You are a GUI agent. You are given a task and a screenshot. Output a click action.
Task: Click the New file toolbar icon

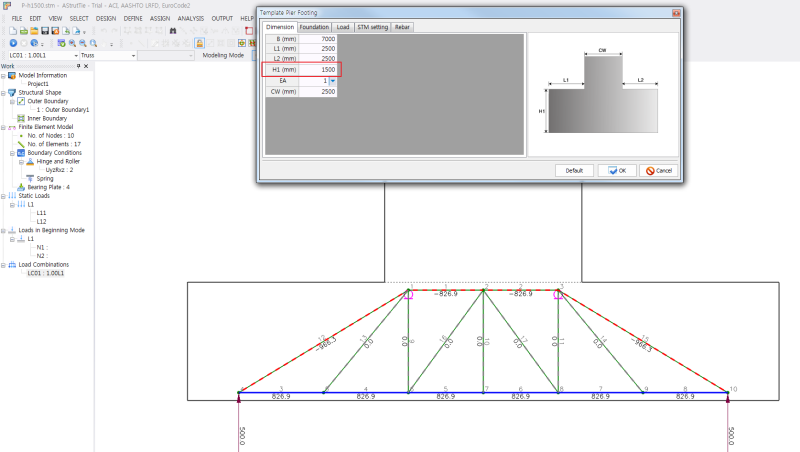tap(13, 31)
